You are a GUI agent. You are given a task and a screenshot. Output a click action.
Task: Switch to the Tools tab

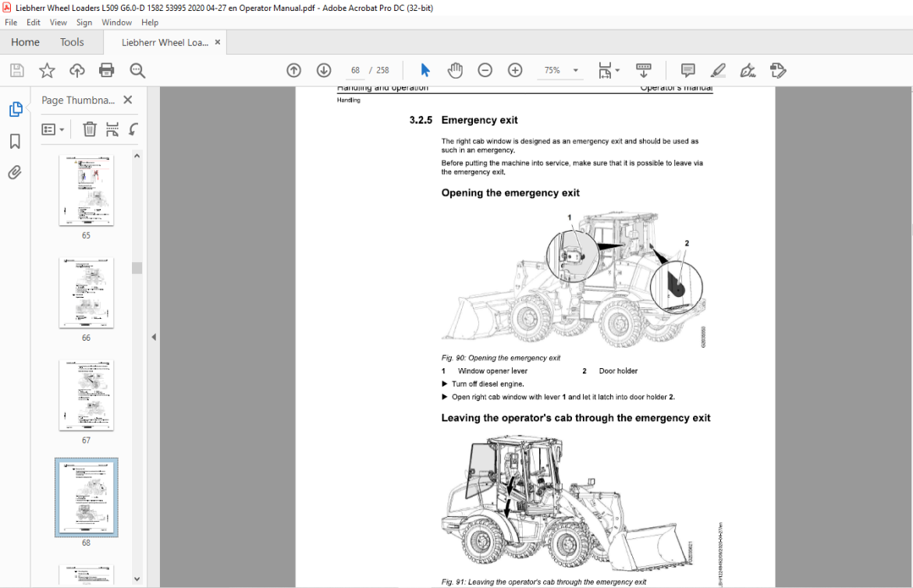(72, 42)
